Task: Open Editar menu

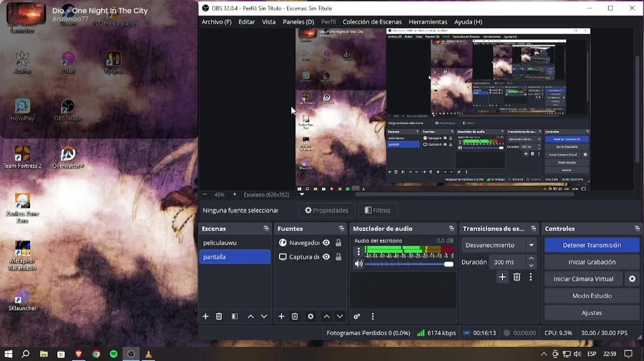Action: pyautogui.click(x=246, y=22)
